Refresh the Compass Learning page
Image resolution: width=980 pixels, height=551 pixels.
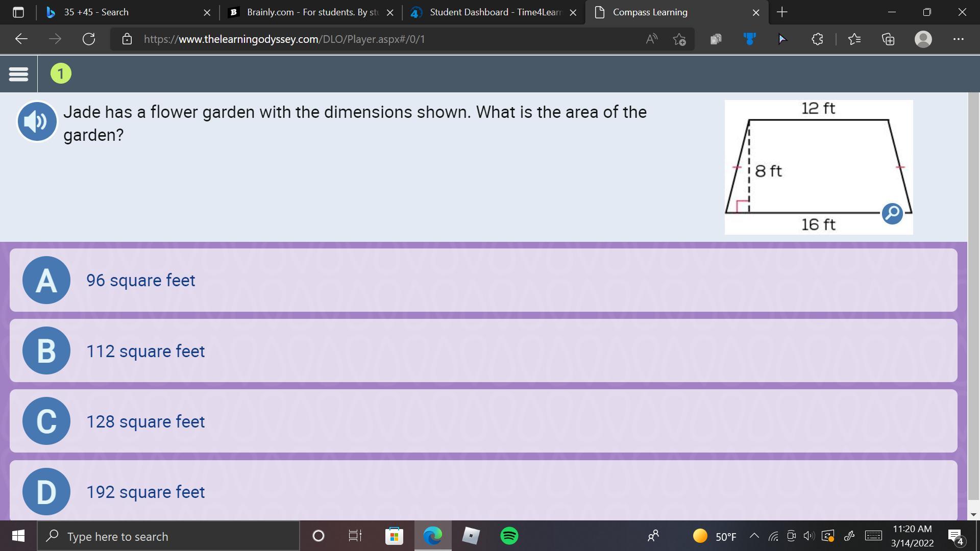pyautogui.click(x=89, y=39)
